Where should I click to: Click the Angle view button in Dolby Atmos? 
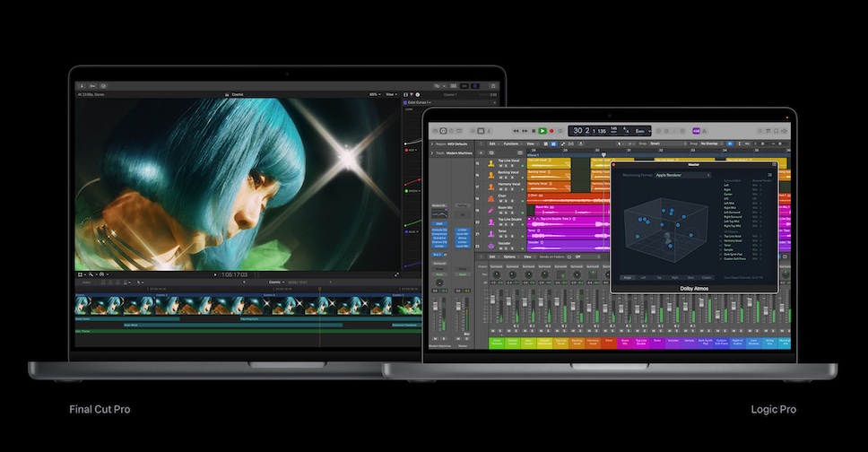click(x=628, y=277)
